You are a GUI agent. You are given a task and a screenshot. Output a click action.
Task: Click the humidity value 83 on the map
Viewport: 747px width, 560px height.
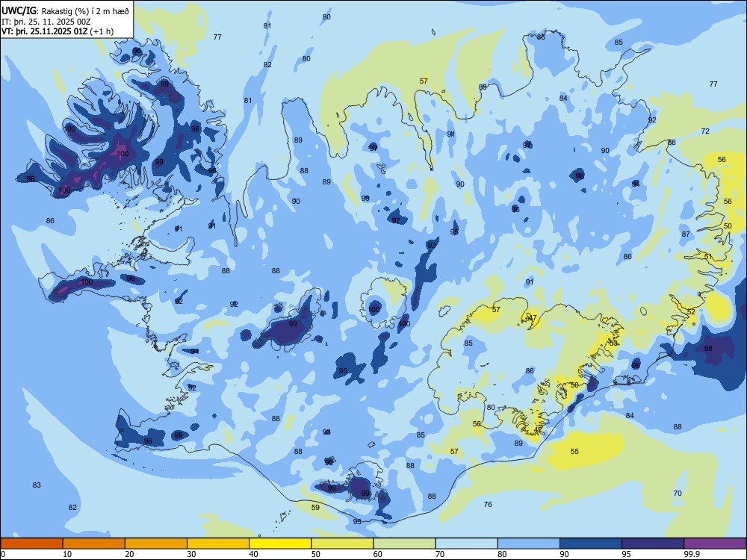37,485
